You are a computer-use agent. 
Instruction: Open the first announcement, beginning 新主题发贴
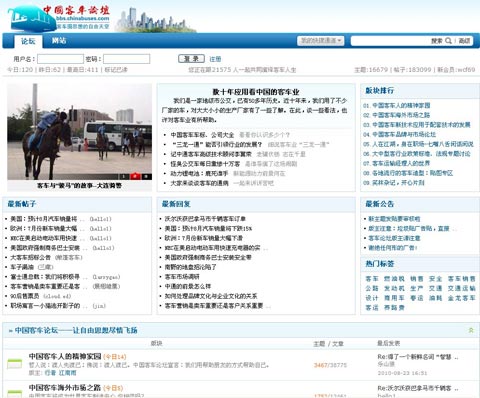click(x=394, y=219)
